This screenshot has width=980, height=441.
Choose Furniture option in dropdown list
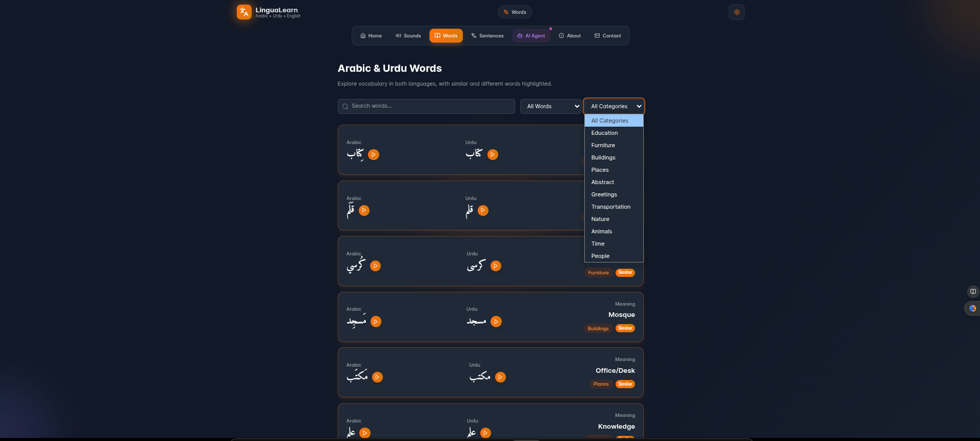click(x=614, y=145)
